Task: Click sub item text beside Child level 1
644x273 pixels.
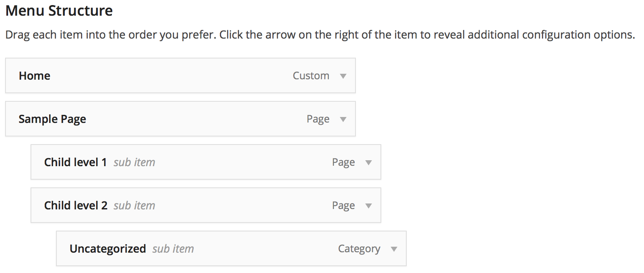Action: tap(134, 162)
